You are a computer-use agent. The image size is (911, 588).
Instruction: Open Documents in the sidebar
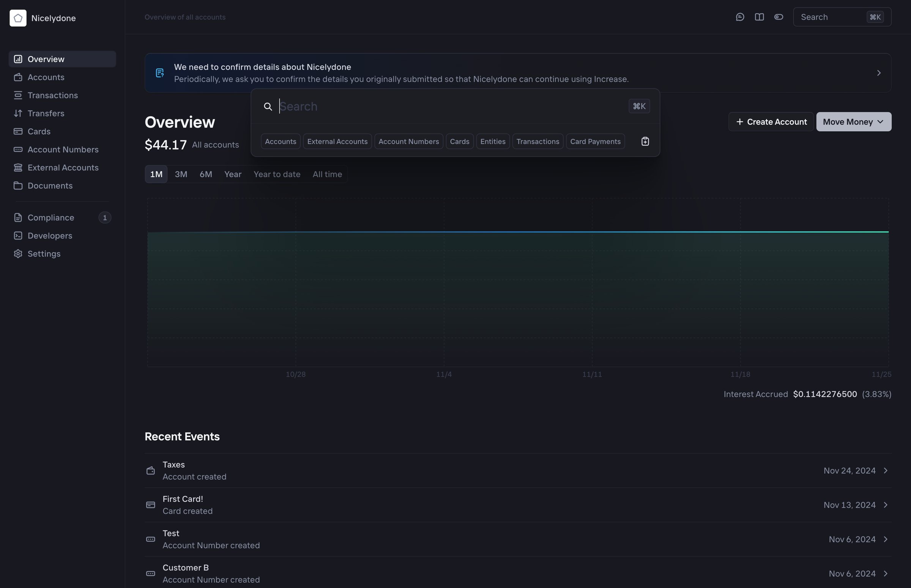(62, 186)
